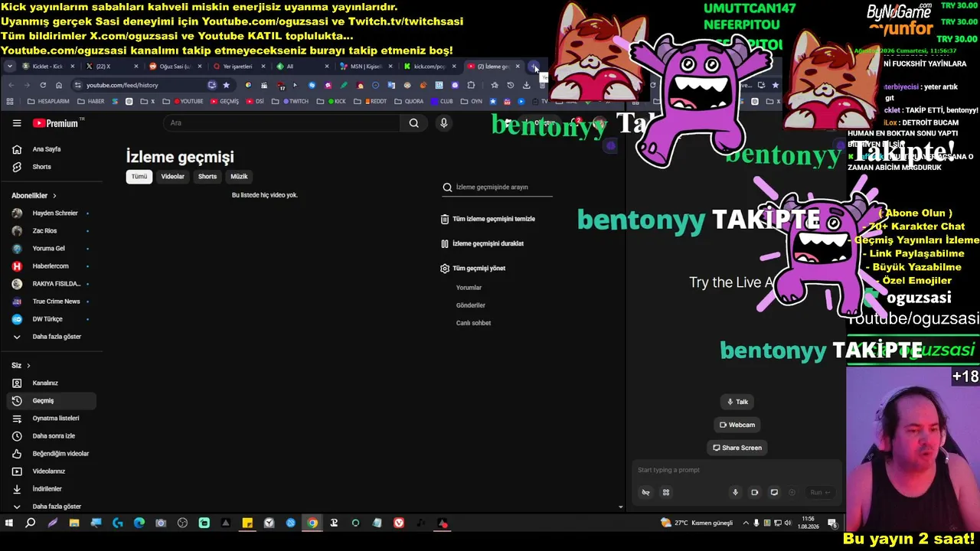Open İndirilenler in the sidebar
The width and height of the screenshot is (980, 551).
[52, 489]
